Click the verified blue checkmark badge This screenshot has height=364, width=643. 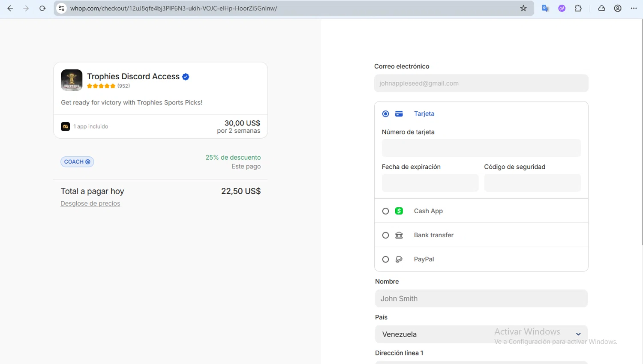click(x=186, y=77)
